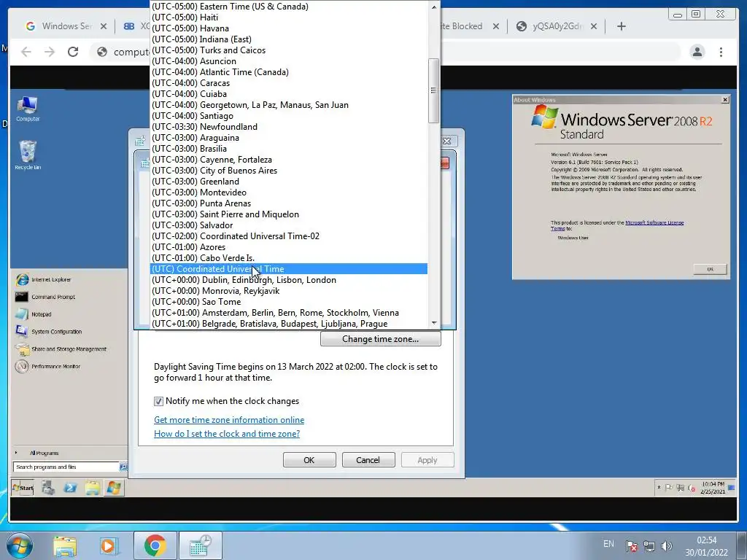Open Chrome from the host taskbar

(x=155, y=545)
